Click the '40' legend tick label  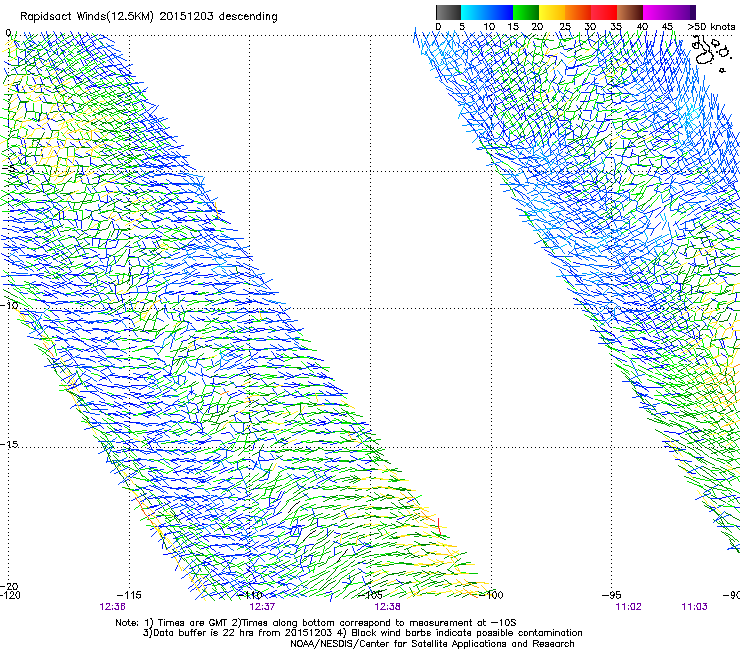point(642,27)
